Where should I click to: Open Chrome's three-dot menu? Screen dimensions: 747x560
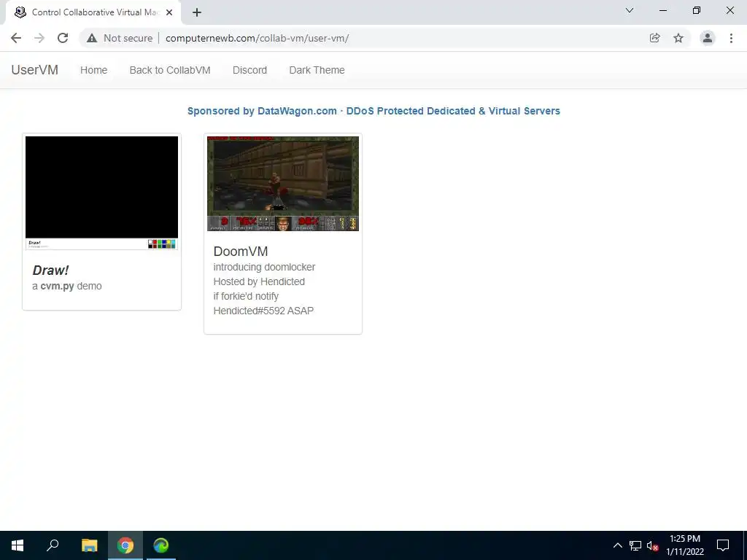731,38
